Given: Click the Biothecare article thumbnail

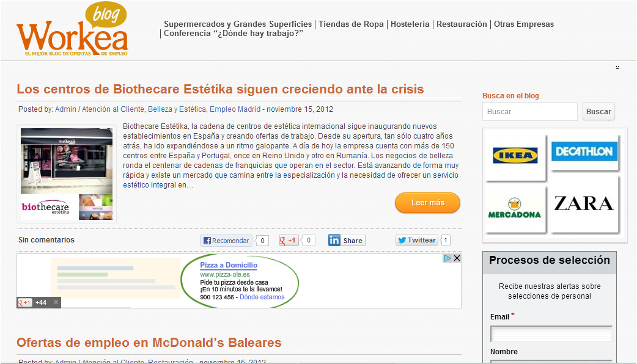Looking at the screenshot, I should 67,174.
